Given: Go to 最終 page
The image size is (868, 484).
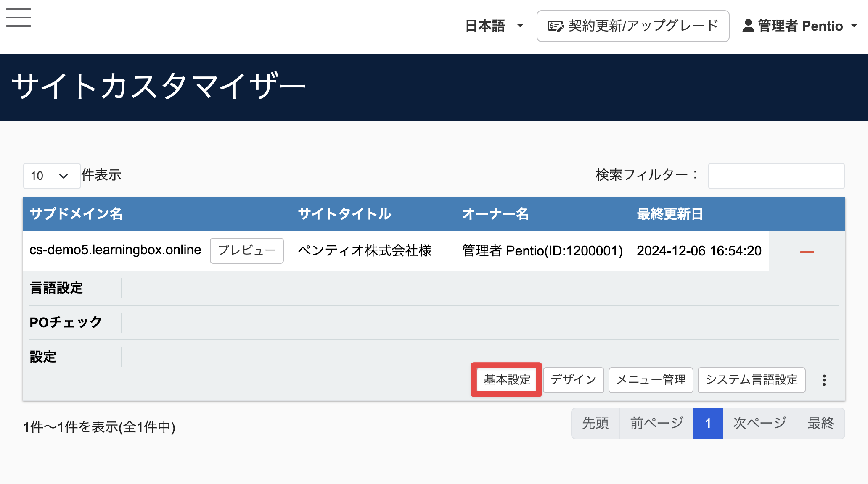Looking at the screenshot, I should pyautogui.click(x=820, y=423).
